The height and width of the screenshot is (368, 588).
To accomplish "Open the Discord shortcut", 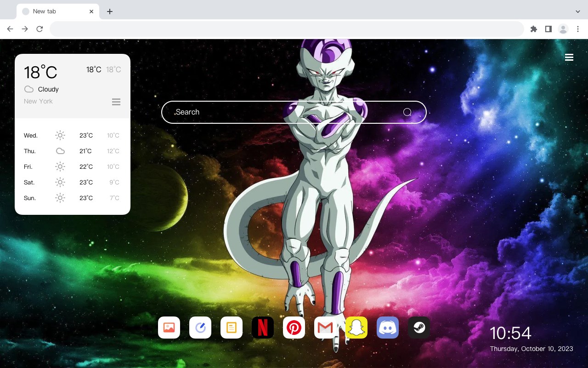I will [388, 328].
